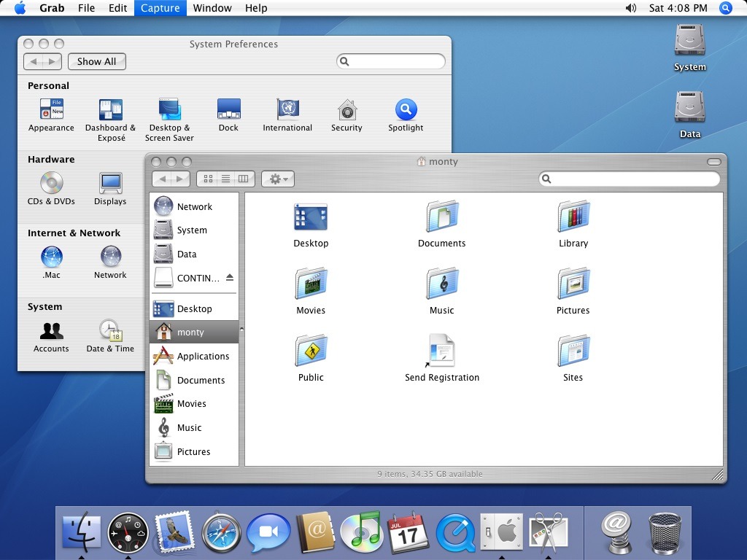Viewport: 747px width, 560px height.
Task: Open the Finder Action gear dropdown
Action: [278, 179]
